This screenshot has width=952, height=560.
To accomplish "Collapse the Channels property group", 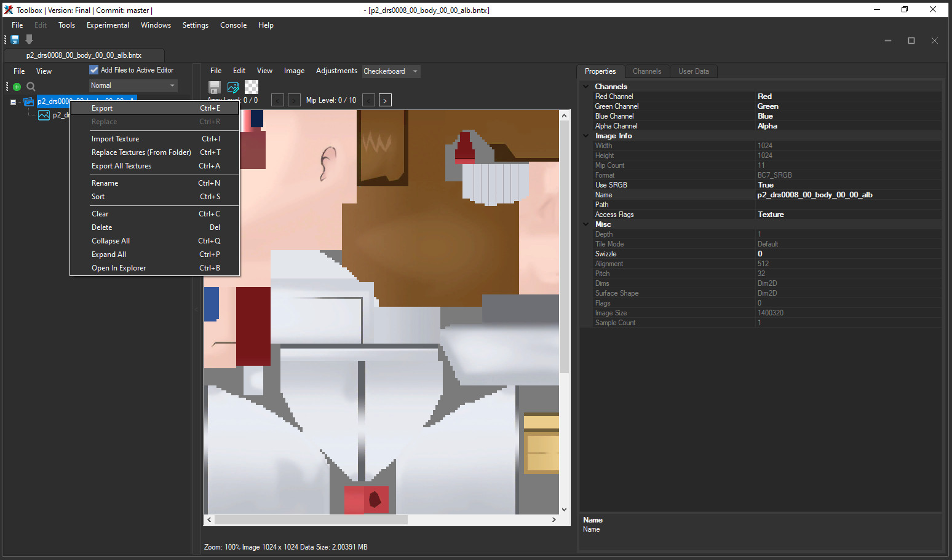I will click(586, 87).
